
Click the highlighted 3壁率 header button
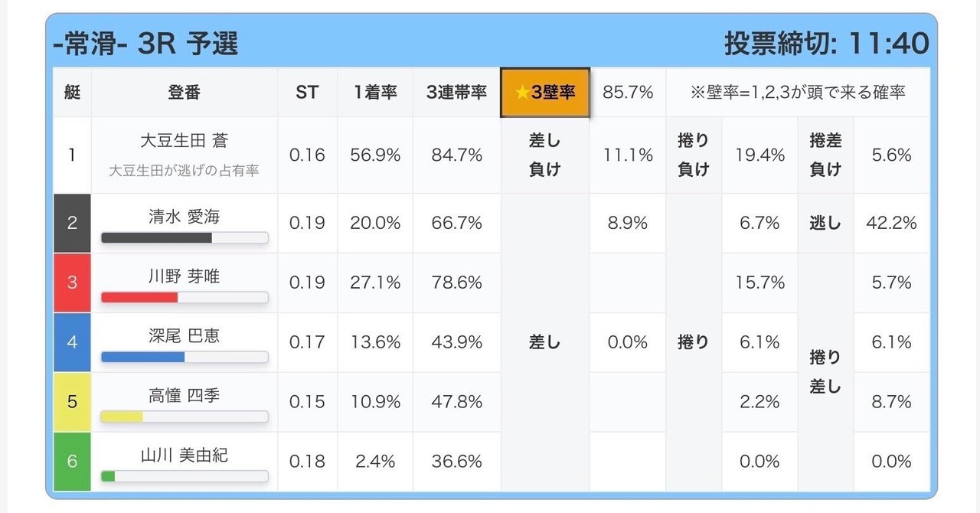click(x=545, y=93)
